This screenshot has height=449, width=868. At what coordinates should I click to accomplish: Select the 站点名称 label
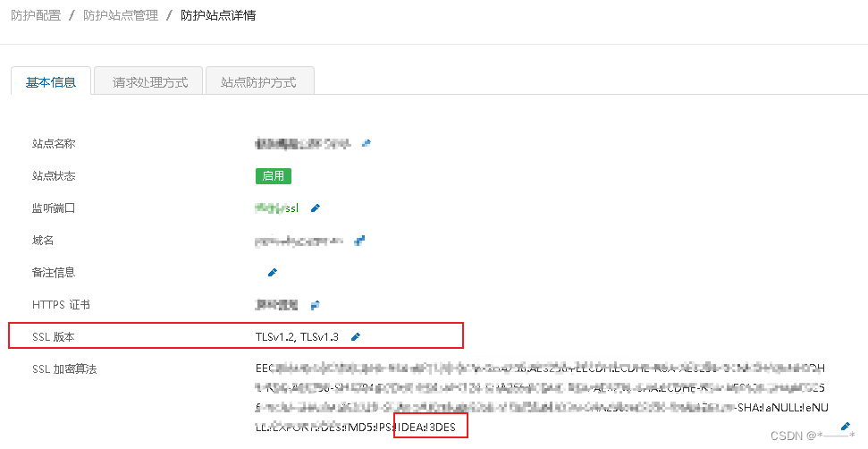coord(54,143)
